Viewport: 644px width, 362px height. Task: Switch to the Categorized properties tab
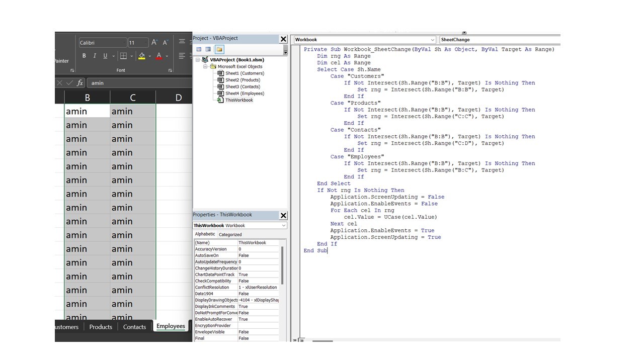tap(230, 235)
